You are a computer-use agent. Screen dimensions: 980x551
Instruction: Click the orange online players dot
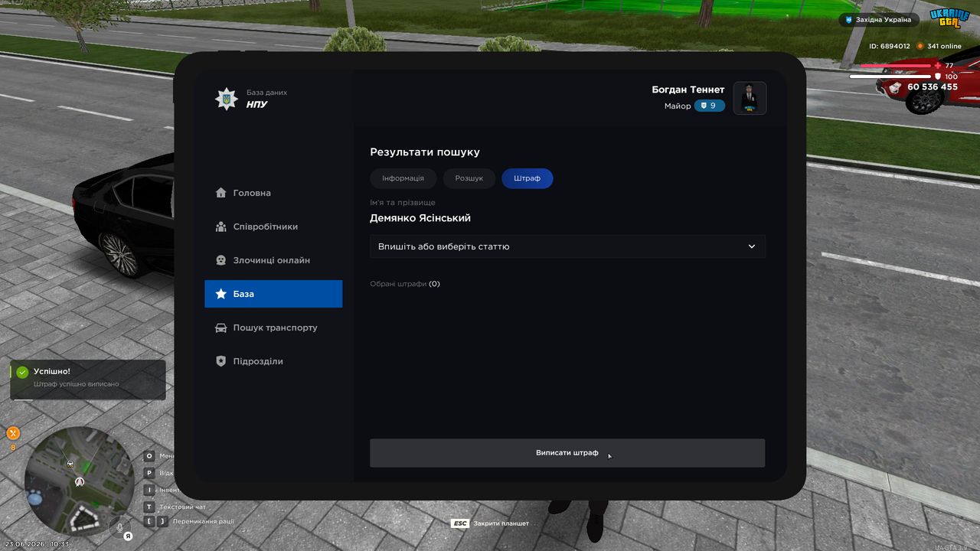click(920, 46)
